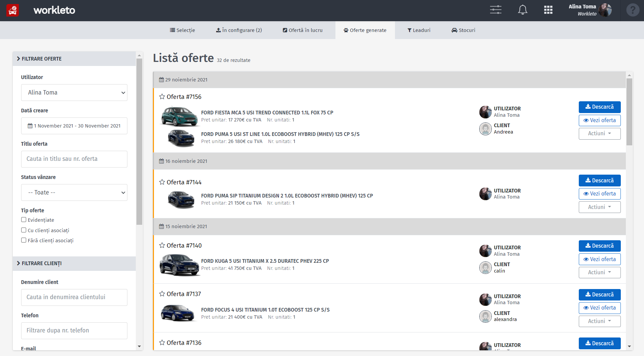Screen dimensions: 644x356
Task: Click the calendar icon beside 15 noiembrie 2021
Action: (x=161, y=226)
